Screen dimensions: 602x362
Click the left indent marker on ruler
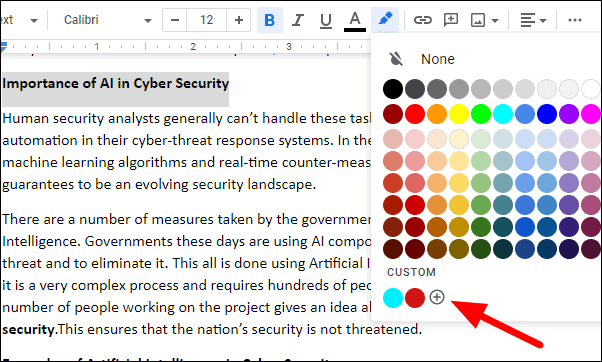point(3,48)
